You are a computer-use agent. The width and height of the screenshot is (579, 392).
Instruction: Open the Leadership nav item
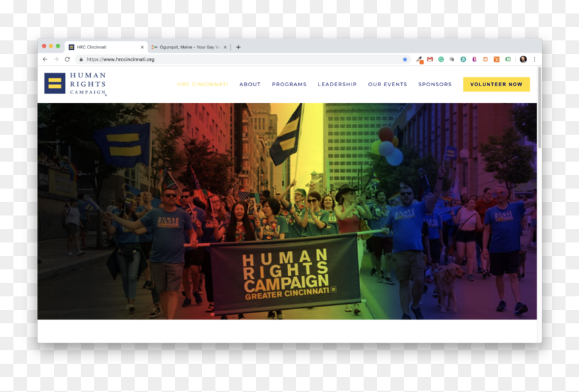[x=337, y=84]
